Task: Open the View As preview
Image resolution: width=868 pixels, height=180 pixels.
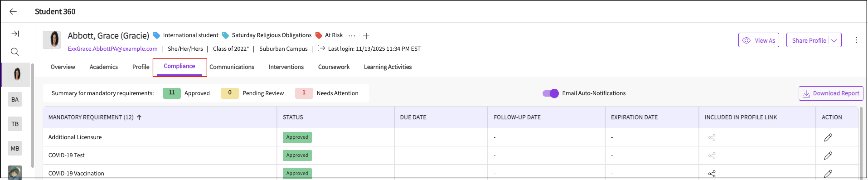Action: coord(759,40)
